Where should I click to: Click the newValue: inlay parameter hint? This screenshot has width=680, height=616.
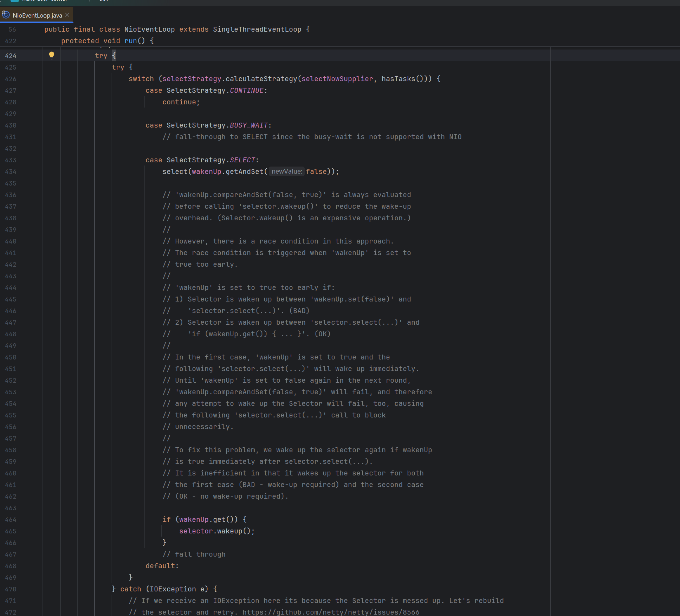click(287, 171)
